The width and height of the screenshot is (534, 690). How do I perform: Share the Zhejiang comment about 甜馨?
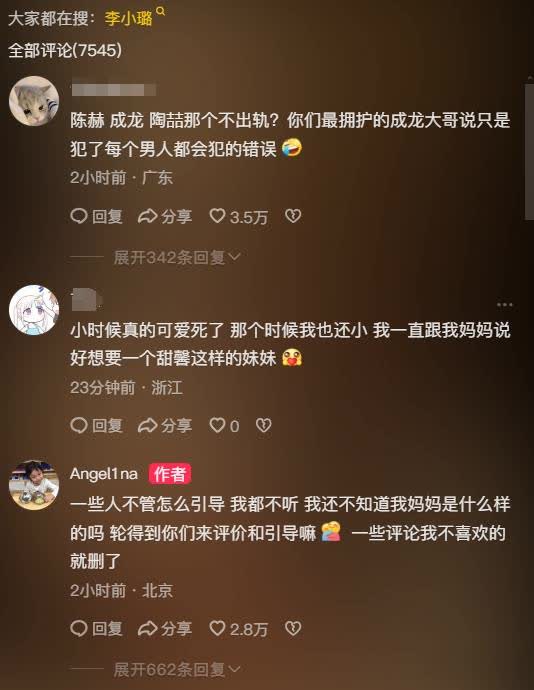[x=165, y=426]
